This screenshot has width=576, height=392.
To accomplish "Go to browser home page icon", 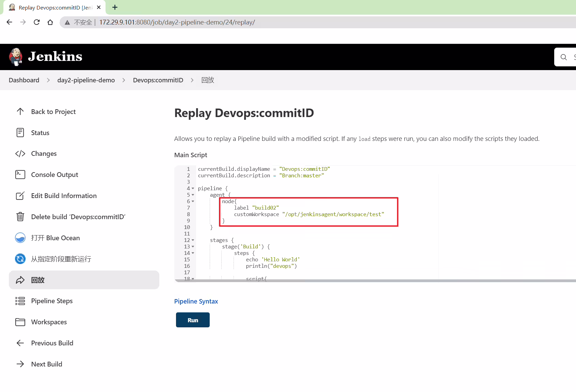I will click(x=50, y=22).
